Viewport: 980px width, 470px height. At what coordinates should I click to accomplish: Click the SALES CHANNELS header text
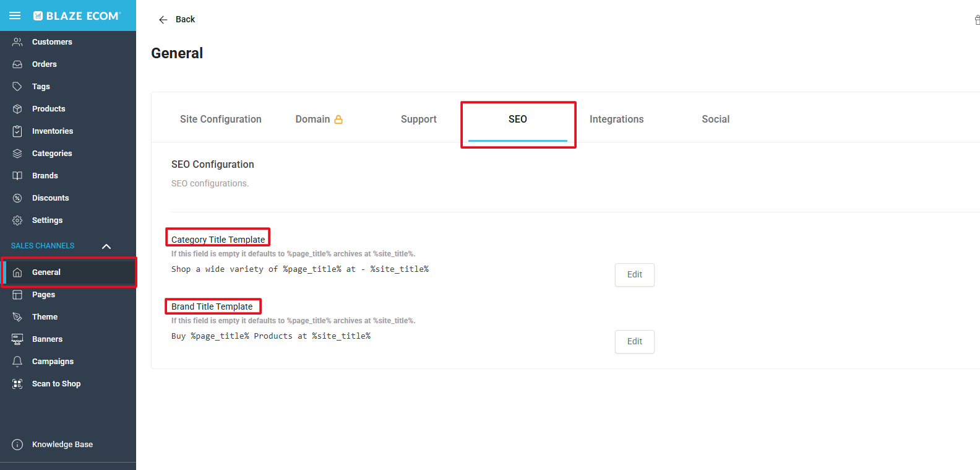tap(43, 246)
